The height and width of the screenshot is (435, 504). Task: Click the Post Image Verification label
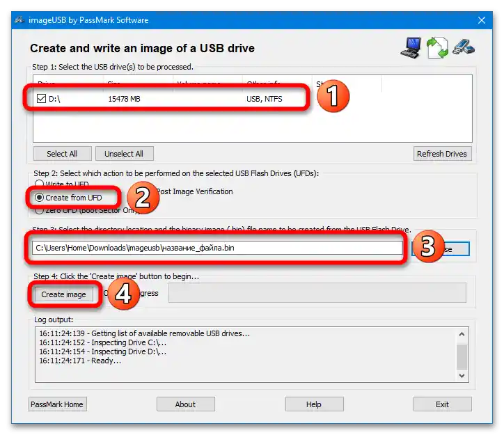[x=195, y=191]
